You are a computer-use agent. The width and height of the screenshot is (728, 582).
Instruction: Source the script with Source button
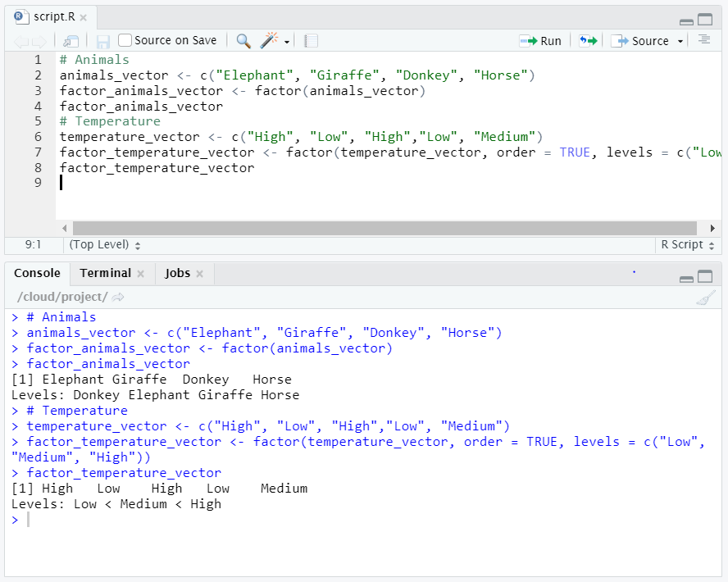click(x=639, y=41)
